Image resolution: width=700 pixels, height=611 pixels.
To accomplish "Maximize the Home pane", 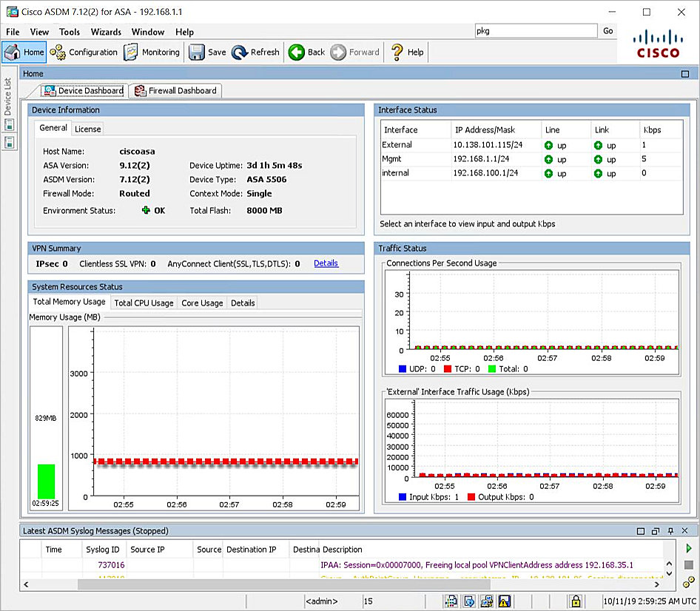I will tap(684, 73).
